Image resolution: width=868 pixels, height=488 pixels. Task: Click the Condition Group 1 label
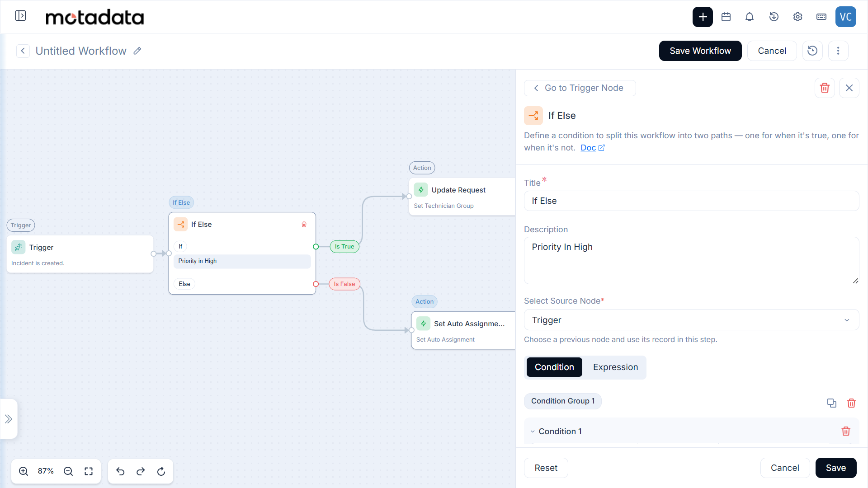coord(563,401)
